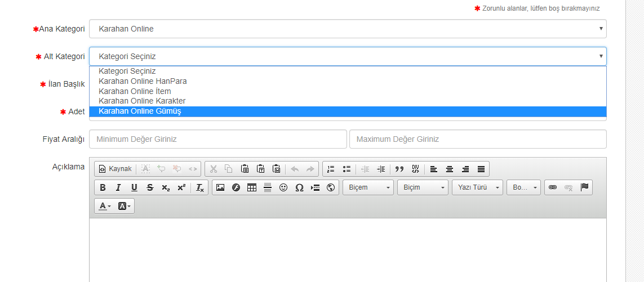Open the Alt Kategori dropdown
The image size is (644, 282).
point(348,56)
